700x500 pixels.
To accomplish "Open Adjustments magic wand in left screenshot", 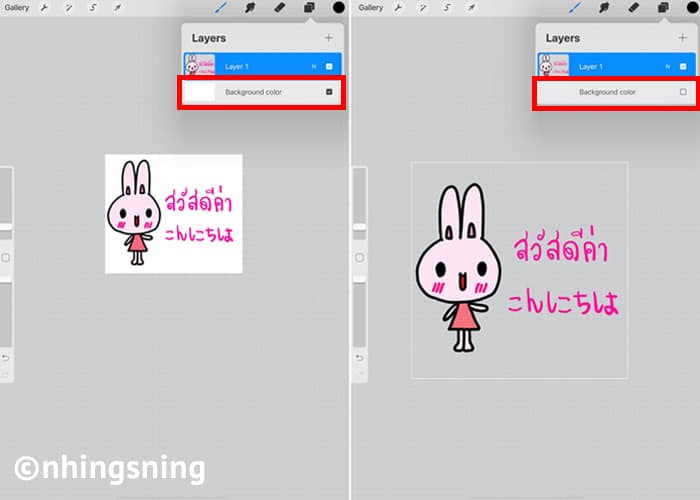I will [68, 8].
